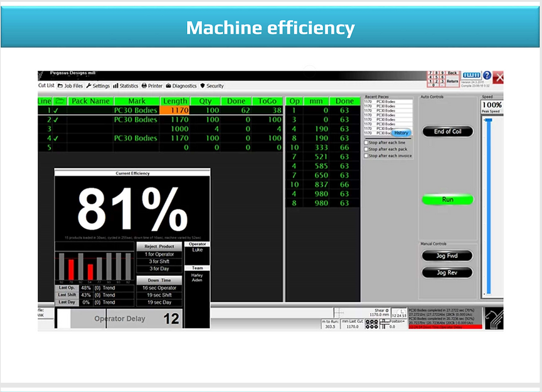Image resolution: width=542 pixels, height=392 pixels.
Task: Click the six-circle roller icon in status bar
Action: point(372,324)
